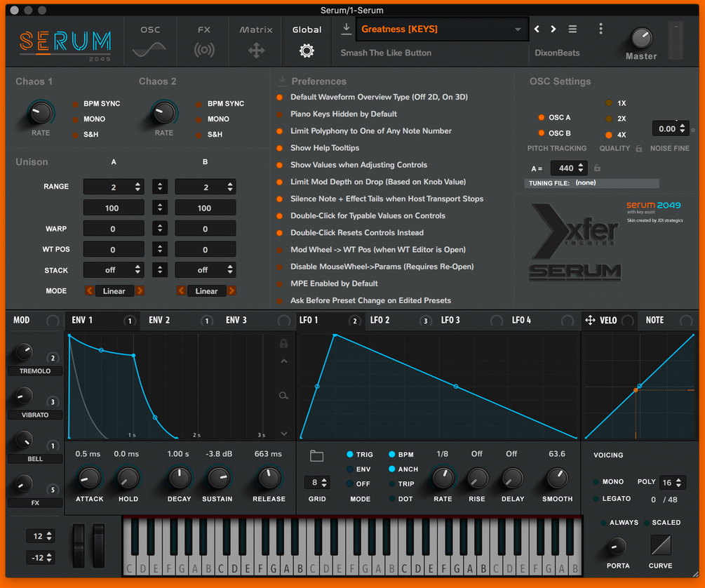Image resolution: width=705 pixels, height=588 pixels.
Task: Open Unison B Stack off dropdown
Action: pyautogui.click(x=206, y=270)
